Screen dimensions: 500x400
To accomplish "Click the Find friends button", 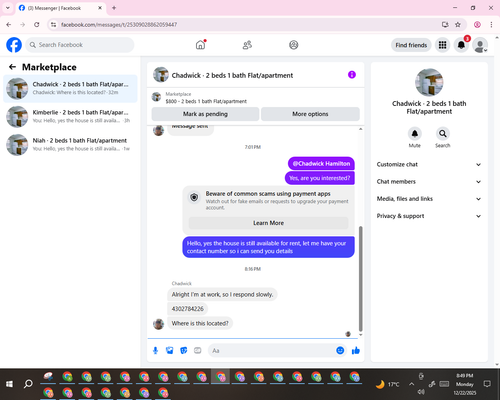I will point(411,45).
